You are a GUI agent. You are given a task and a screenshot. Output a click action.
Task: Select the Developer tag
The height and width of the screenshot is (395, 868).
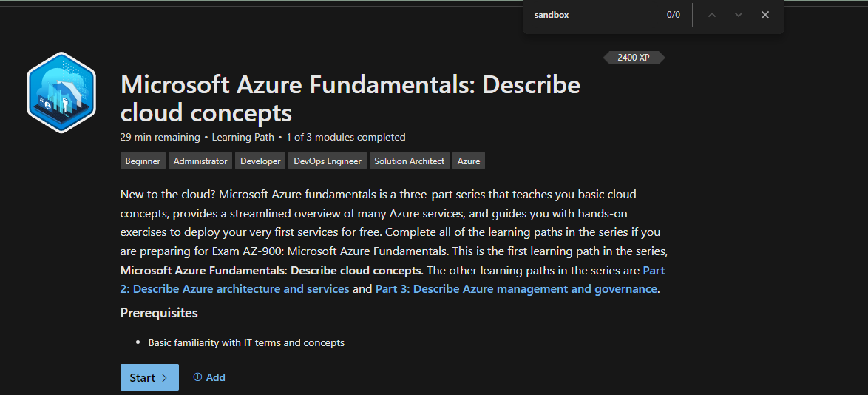point(260,161)
